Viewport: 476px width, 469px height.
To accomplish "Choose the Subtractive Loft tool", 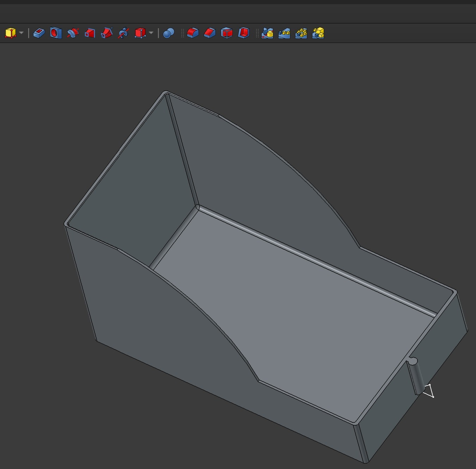I will [x=90, y=33].
